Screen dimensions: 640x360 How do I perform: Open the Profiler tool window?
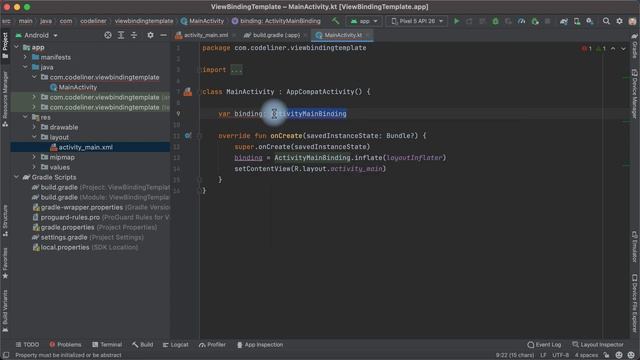pos(212,345)
